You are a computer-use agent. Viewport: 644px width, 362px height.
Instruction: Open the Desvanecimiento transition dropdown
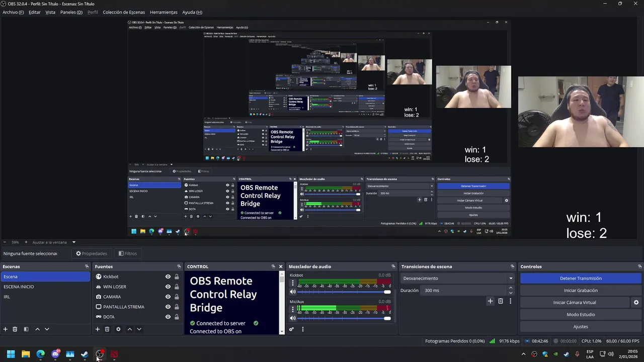(x=457, y=278)
